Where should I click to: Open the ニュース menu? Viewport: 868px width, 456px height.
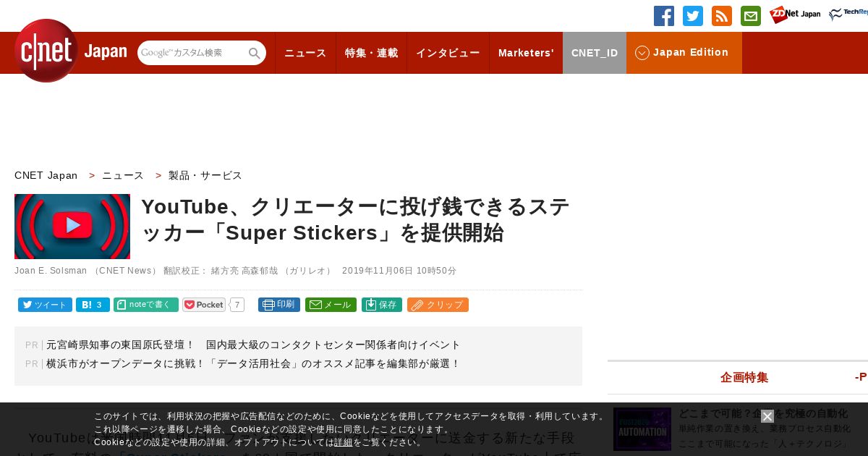click(305, 53)
